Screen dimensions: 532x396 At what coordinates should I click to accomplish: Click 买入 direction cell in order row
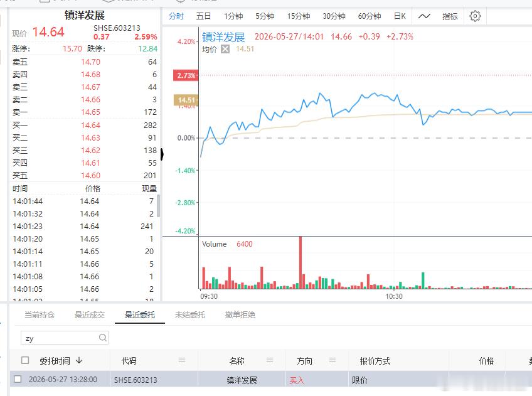[297, 380]
